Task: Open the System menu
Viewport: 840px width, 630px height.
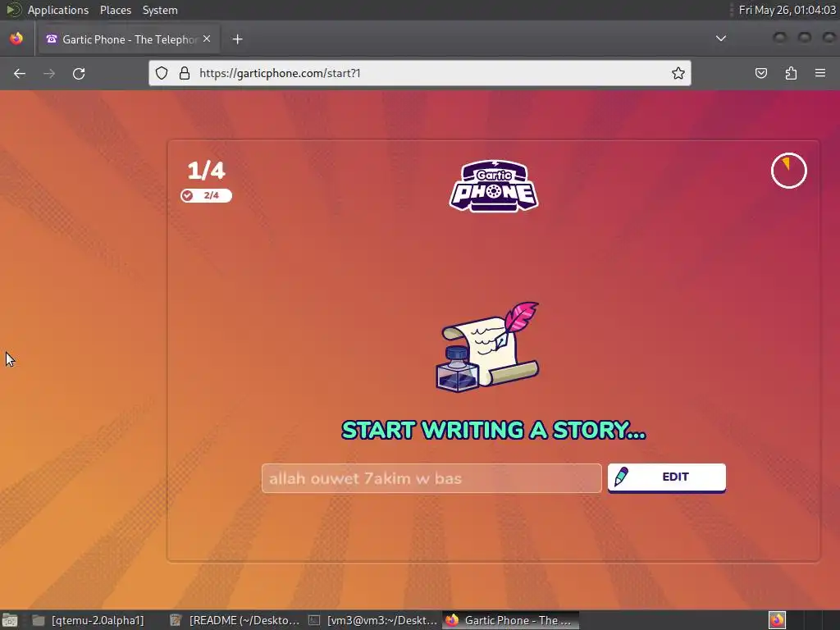Action: coord(160,10)
